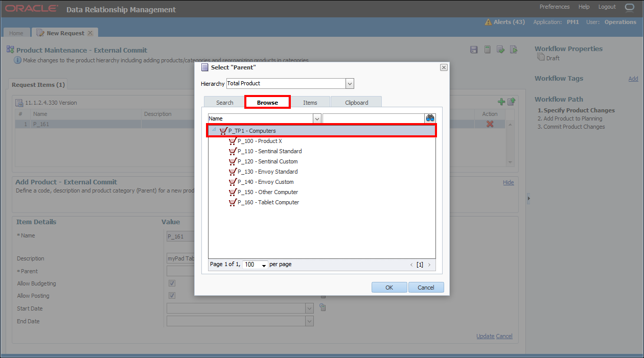Click the Oracle logo in header
The image size is (644, 358).
coord(32,9)
